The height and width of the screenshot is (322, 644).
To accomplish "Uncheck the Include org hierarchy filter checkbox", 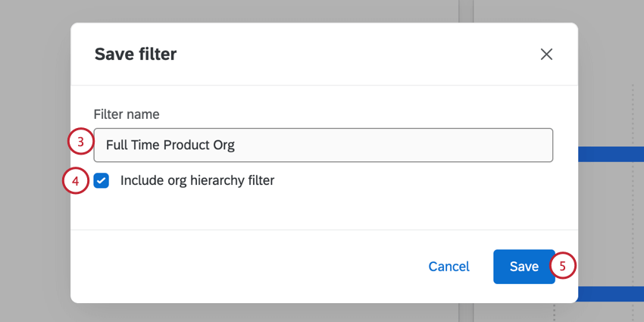I will 102,180.
